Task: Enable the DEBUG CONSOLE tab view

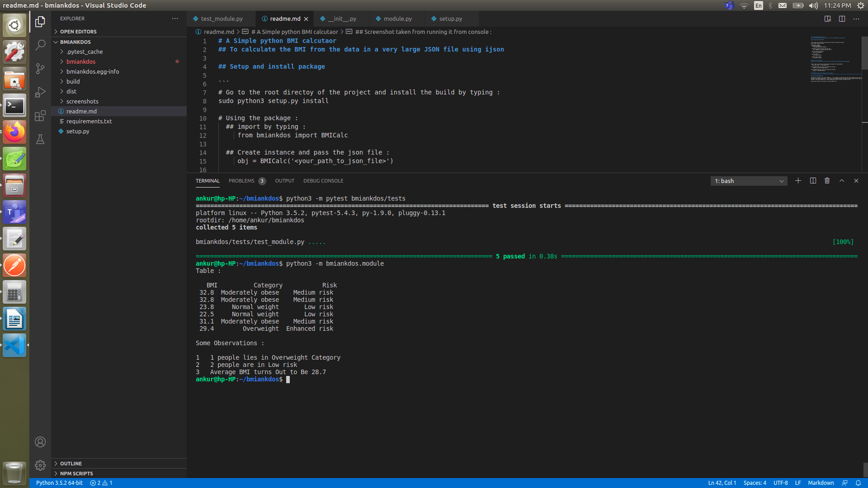Action: tap(323, 181)
